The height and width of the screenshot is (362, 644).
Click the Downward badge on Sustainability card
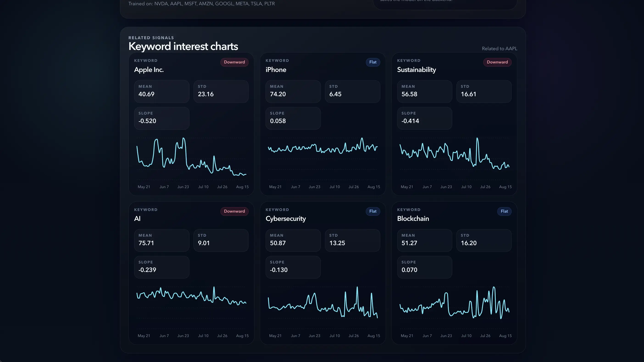[x=497, y=62]
